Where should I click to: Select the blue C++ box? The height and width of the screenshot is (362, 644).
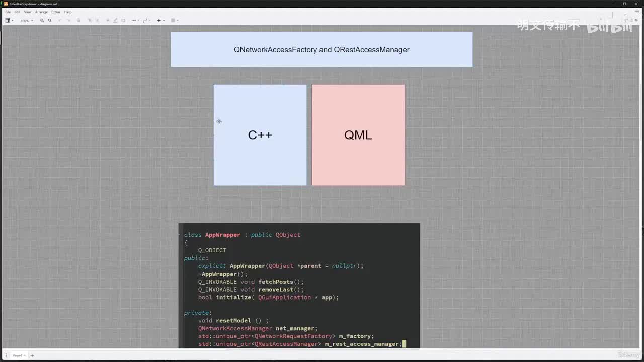(x=260, y=135)
